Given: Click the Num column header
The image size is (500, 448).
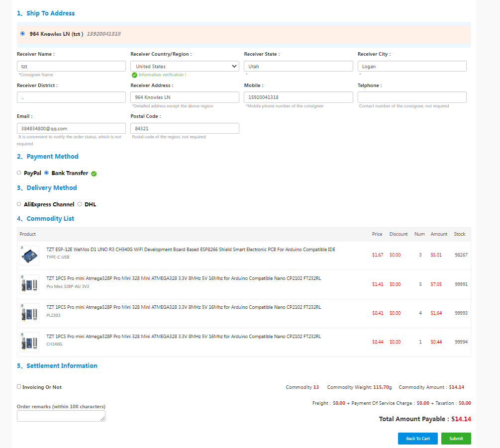Looking at the screenshot, I should [x=419, y=234].
